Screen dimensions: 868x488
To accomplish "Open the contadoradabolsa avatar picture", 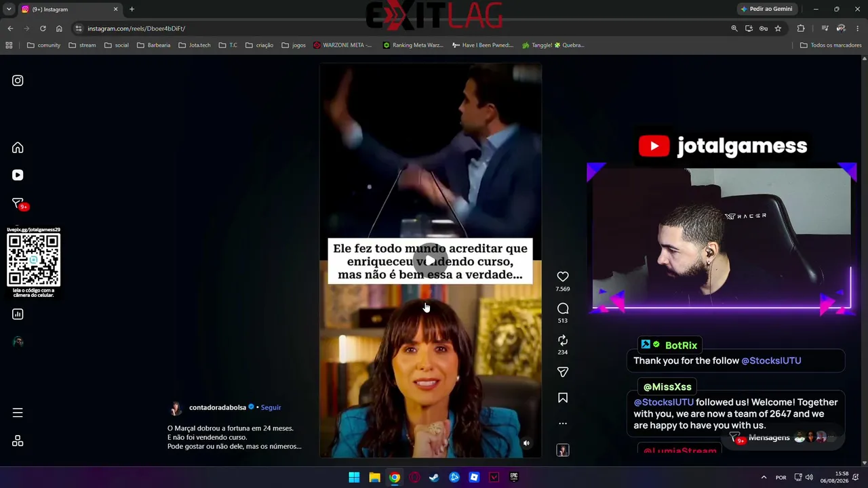I will coord(176,408).
